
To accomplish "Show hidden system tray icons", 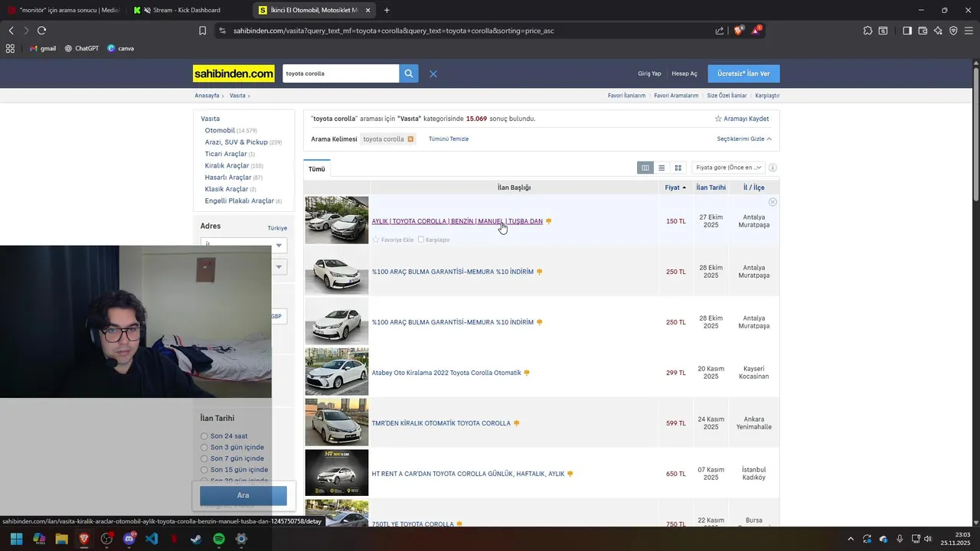I will [849, 539].
